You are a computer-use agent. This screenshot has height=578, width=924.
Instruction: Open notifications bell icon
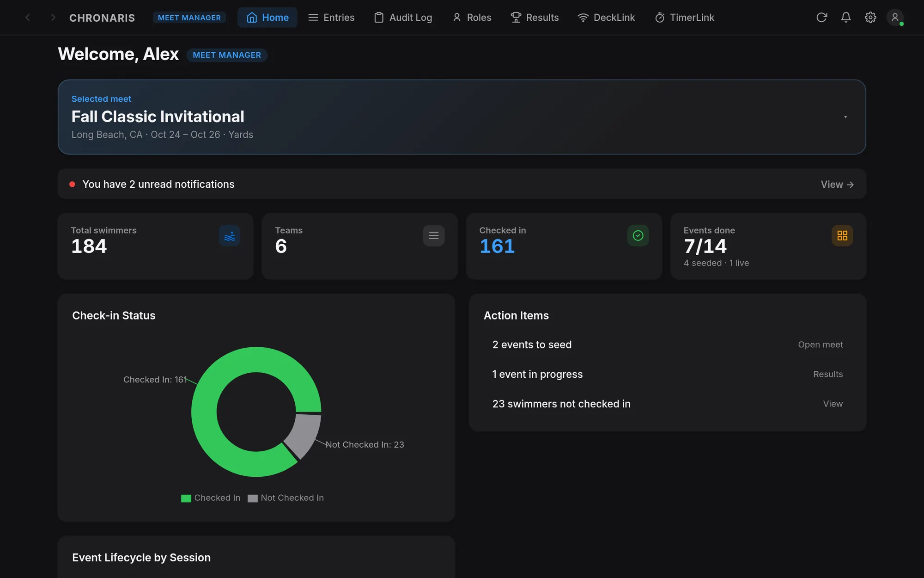[846, 18]
